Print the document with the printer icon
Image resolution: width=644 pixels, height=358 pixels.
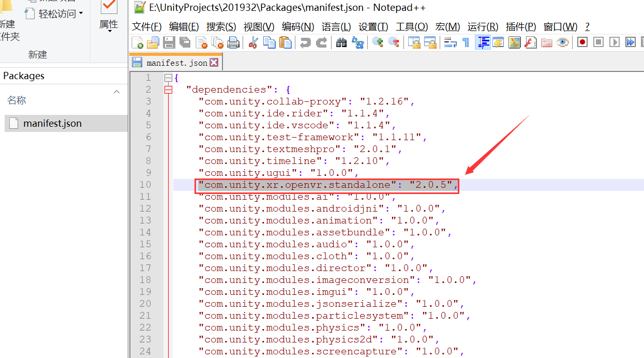233,42
